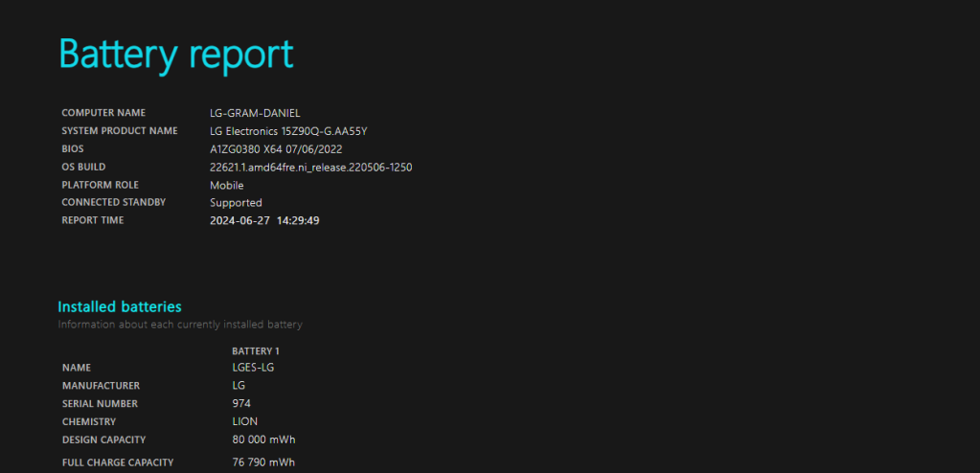Click the Battery report title heading
Viewport: 980px width, 473px height.
[176, 55]
